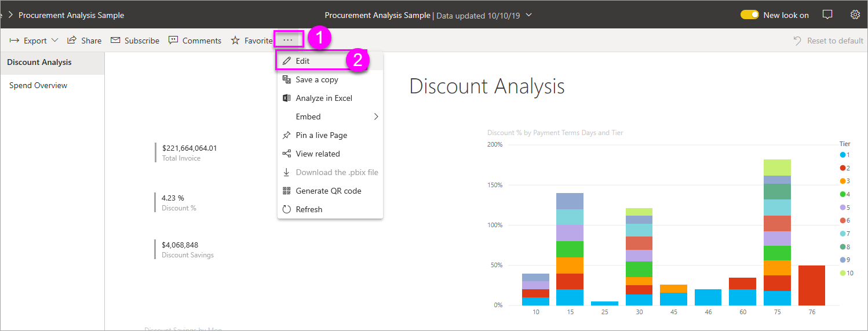Viewport: 868px width, 331px height.
Task: Select Tier 4 green legend swatch
Action: coord(843,194)
